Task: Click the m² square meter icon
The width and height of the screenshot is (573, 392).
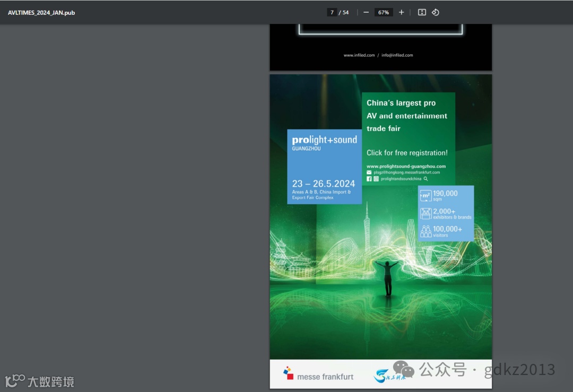Action: 426,196
